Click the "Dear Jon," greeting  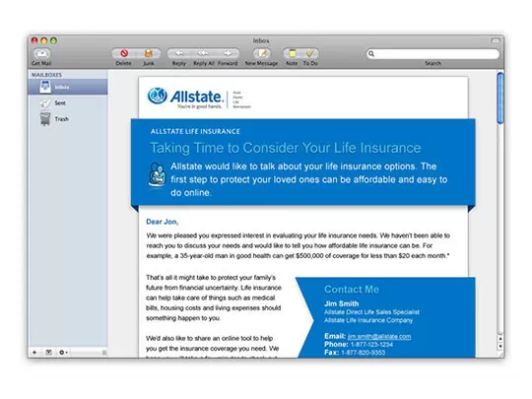pos(163,222)
